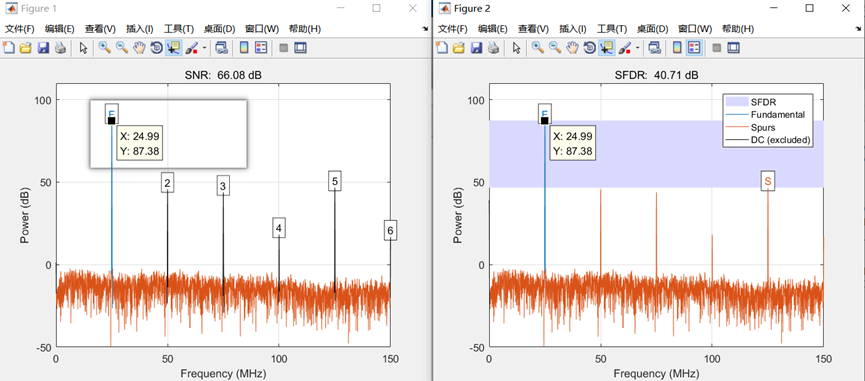This screenshot has height=381, width=865.
Task: Activate Zoom In tool in Figure 1
Action: 105,48
